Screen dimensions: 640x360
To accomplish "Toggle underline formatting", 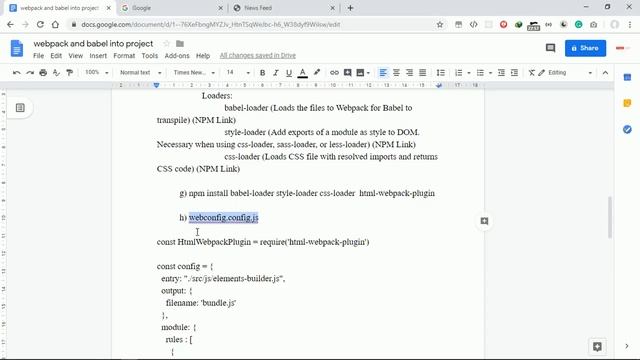I will pos(289,73).
